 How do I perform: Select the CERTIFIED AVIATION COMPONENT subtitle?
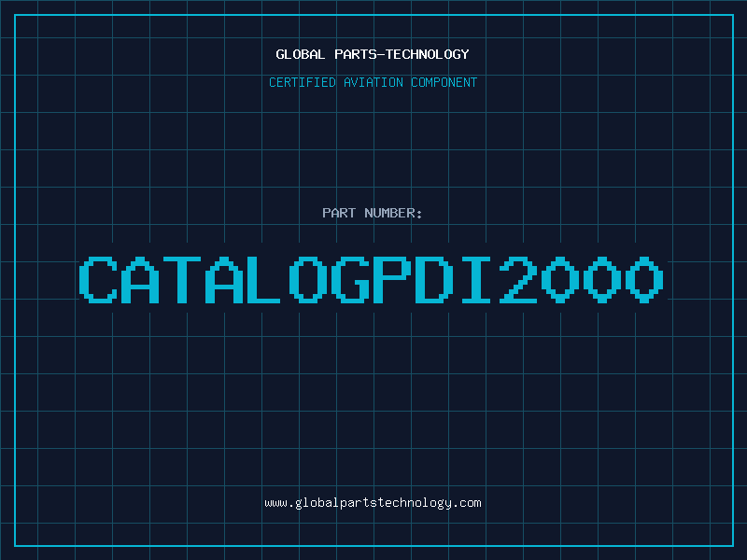point(373,82)
